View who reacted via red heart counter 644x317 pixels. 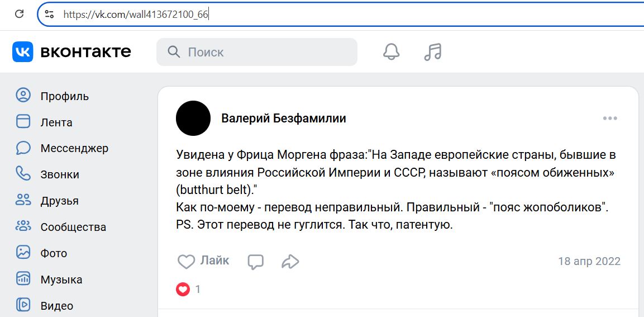pyautogui.click(x=188, y=290)
